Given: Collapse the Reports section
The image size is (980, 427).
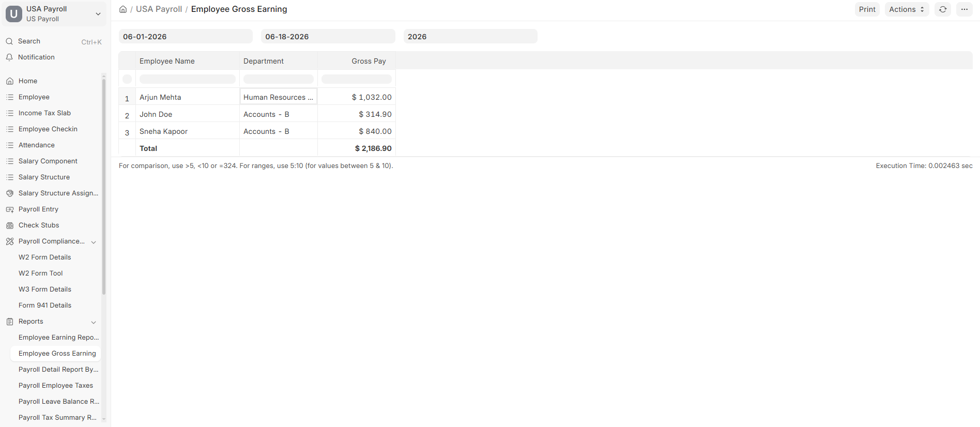Looking at the screenshot, I should click(x=94, y=322).
